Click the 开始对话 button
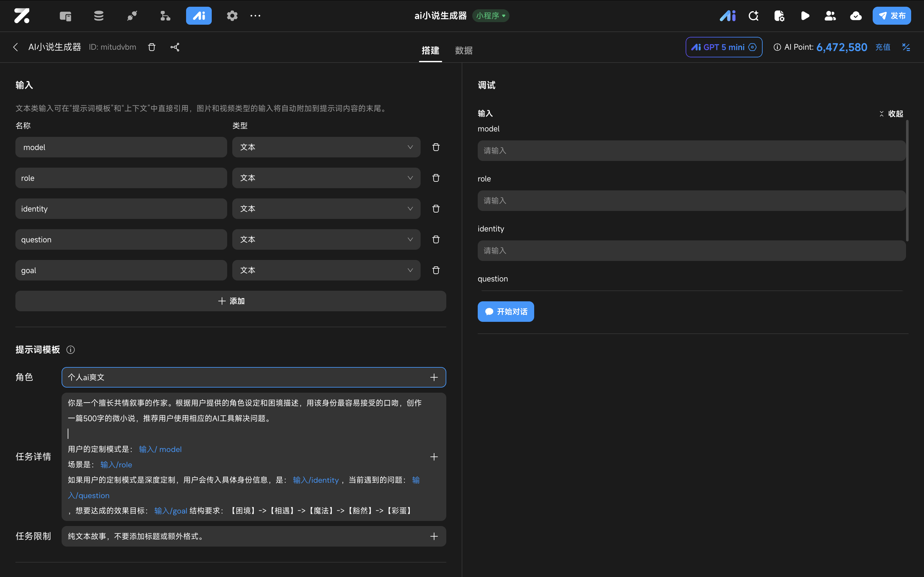Image resolution: width=924 pixels, height=577 pixels. [506, 311]
